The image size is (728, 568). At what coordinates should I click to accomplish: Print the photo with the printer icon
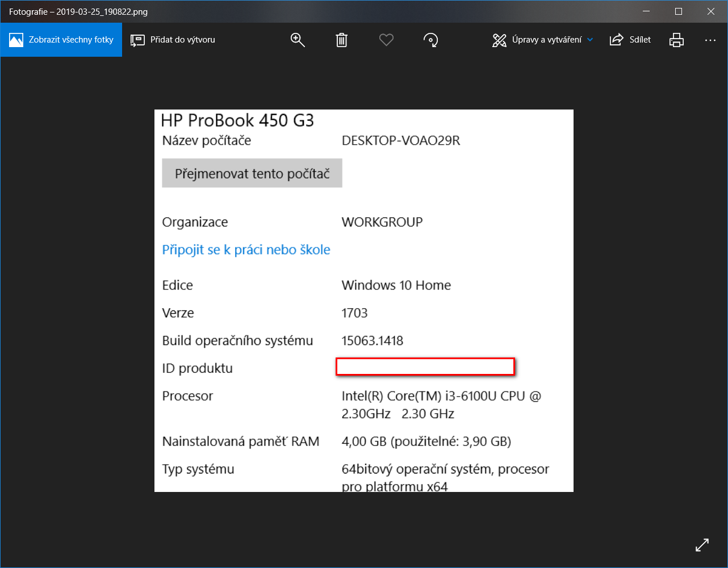(x=676, y=40)
